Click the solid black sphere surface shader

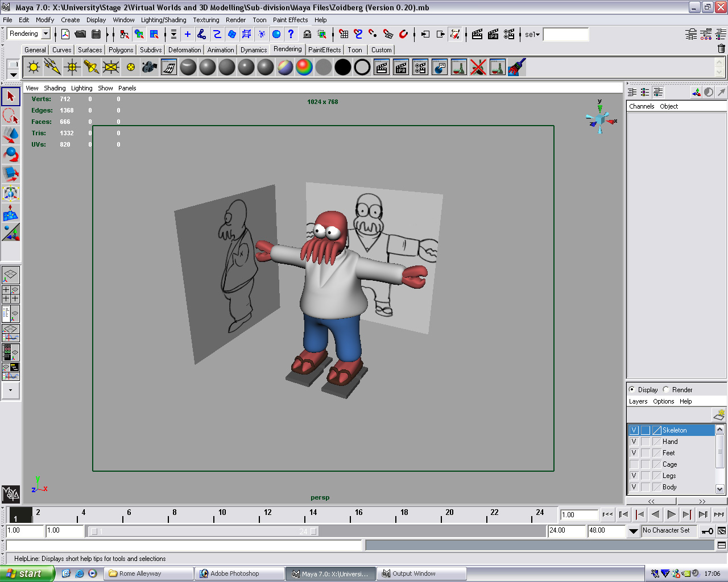click(x=343, y=67)
